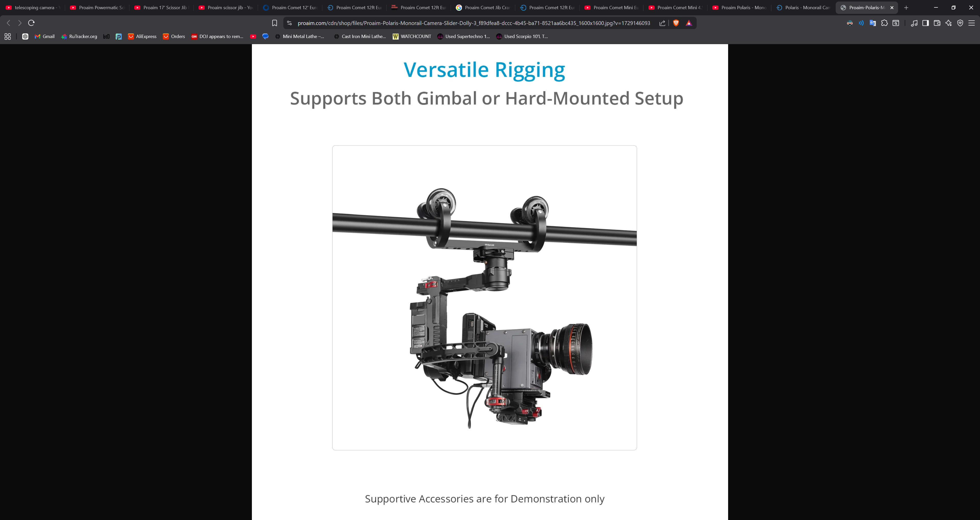Open Brave Shields lion icon

coord(676,23)
